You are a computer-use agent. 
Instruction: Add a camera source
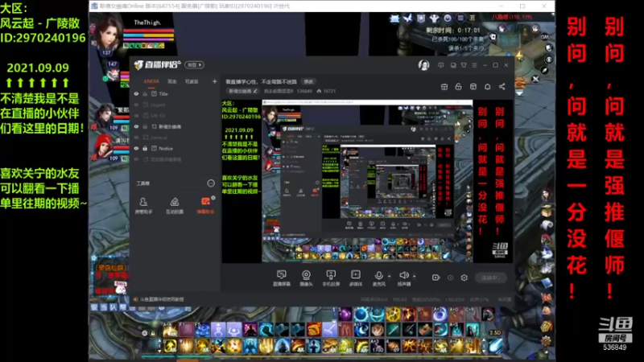click(306, 278)
